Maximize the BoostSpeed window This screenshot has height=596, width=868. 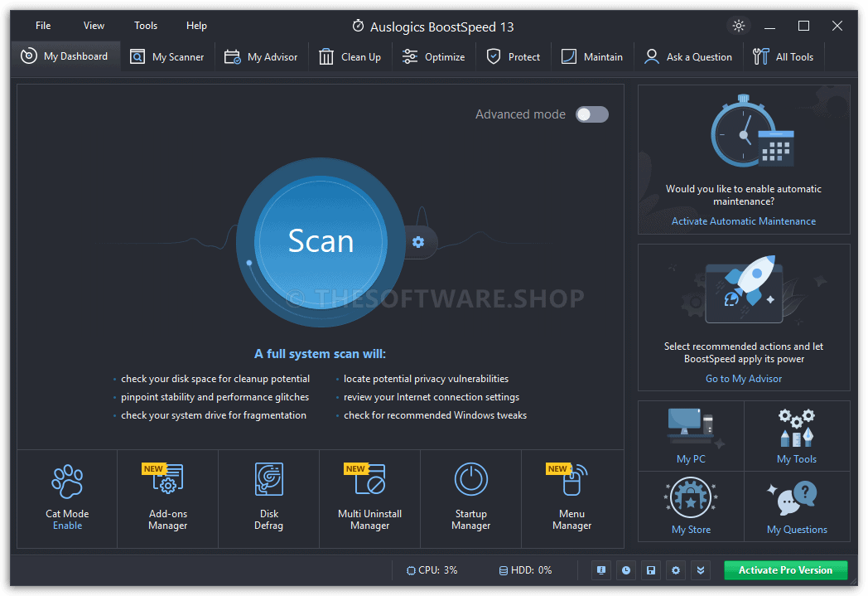pyautogui.click(x=803, y=26)
